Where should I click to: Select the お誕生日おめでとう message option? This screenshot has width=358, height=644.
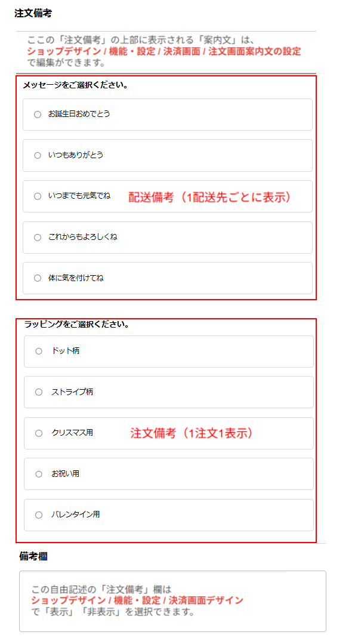click(38, 114)
